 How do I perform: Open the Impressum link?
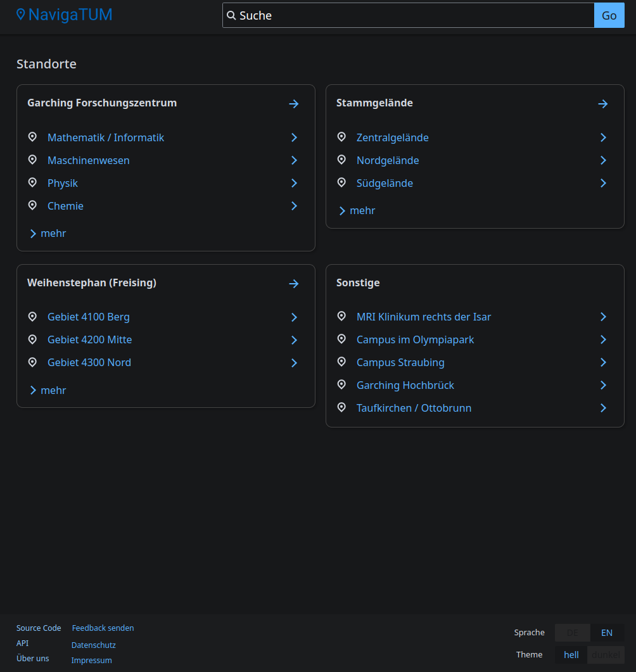point(92,661)
